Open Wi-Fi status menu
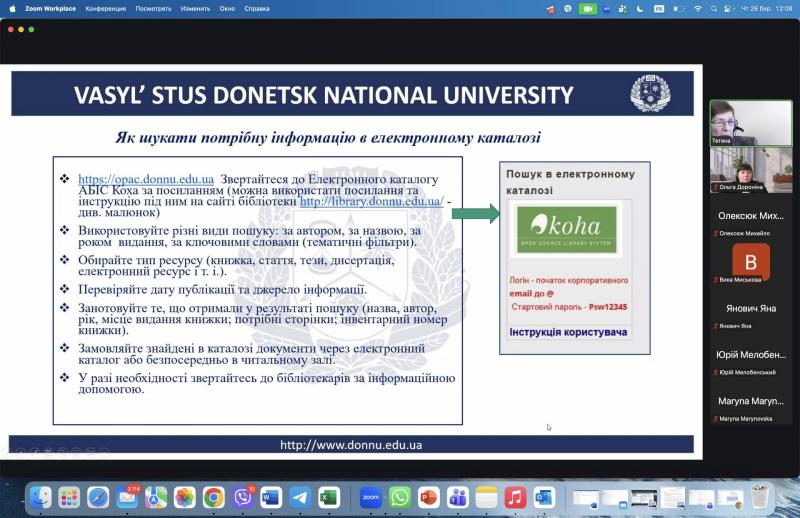 click(698, 8)
